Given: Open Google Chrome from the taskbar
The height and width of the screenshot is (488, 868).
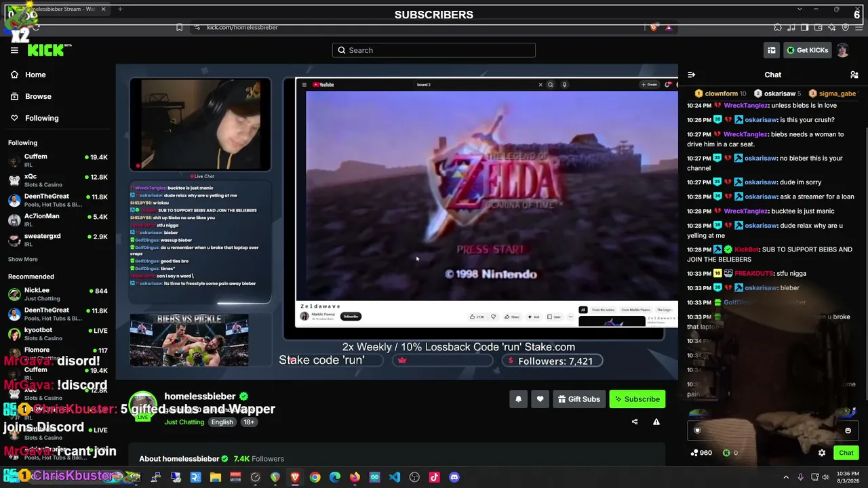Looking at the screenshot, I should [315, 477].
